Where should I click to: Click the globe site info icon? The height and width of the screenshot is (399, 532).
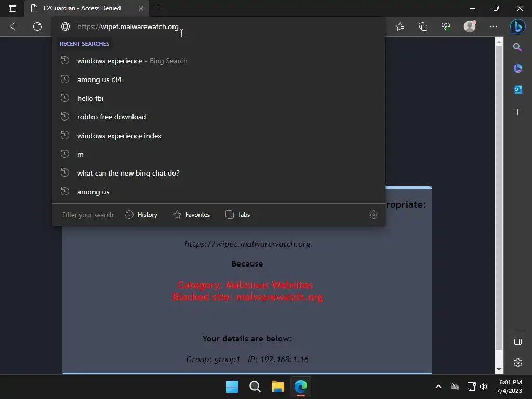[x=65, y=26]
